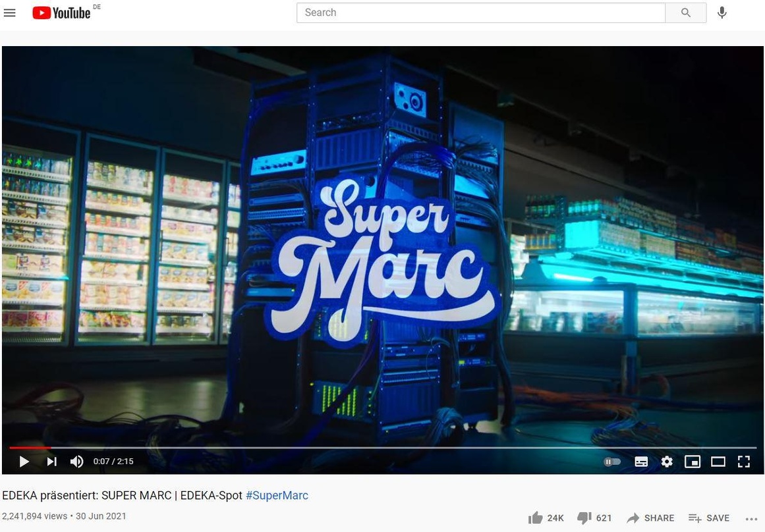Click into the Search input field
765x532 pixels.
coord(480,13)
